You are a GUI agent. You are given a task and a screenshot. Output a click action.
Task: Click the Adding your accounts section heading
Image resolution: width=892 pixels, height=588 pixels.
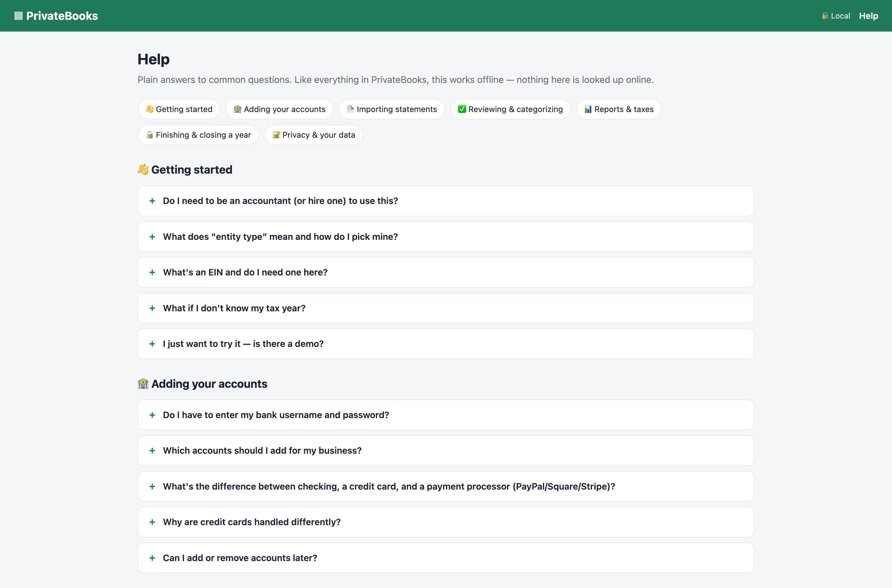209,384
